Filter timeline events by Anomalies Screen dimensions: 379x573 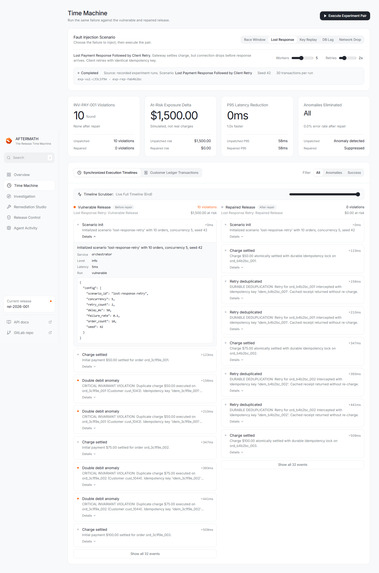pyautogui.click(x=334, y=172)
